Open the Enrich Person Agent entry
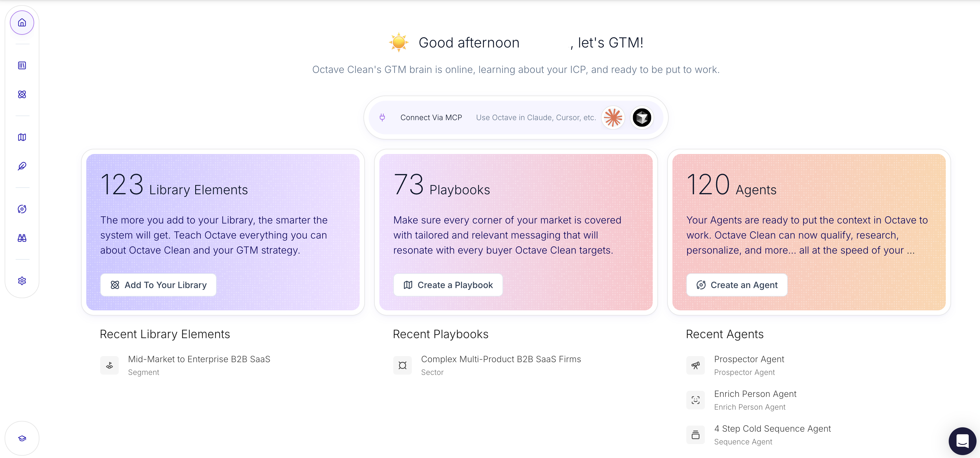 coord(755,394)
